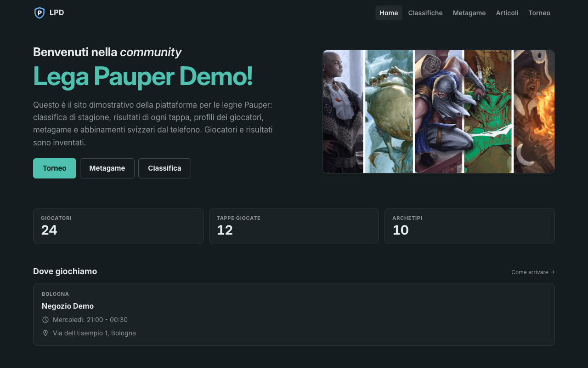Select the Tappe giocate 12 stat card

tap(294, 226)
